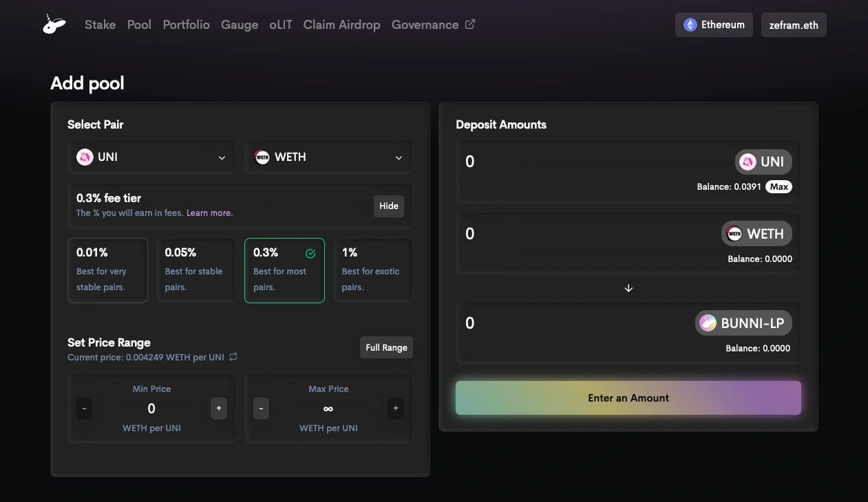
Task: Click the Enter an Amount button
Action: pyautogui.click(x=628, y=397)
